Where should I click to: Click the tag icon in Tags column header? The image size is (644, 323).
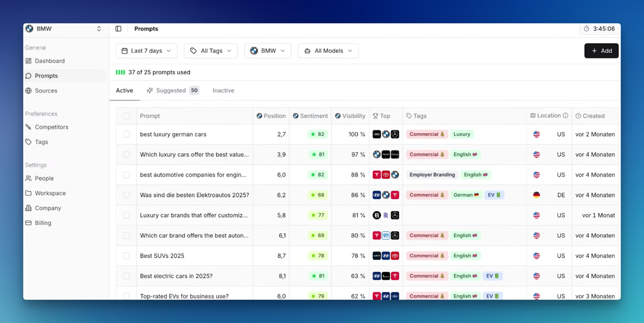[x=409, y=116]
